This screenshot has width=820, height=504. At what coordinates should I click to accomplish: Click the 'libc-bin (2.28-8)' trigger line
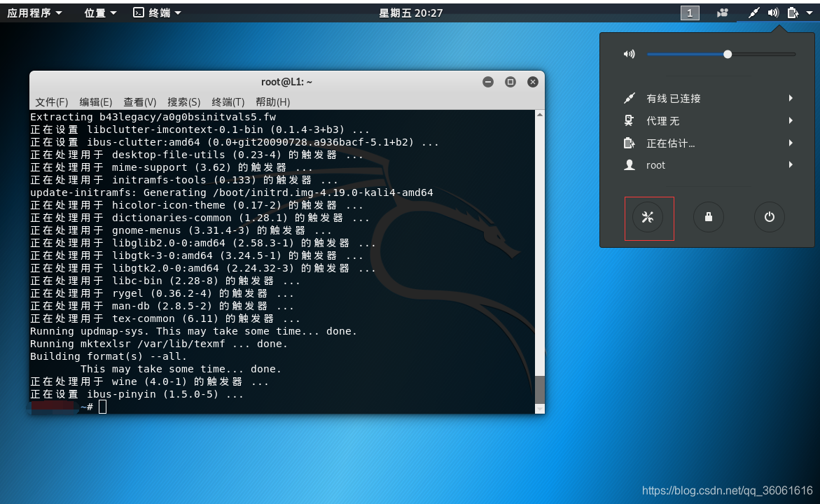(x=165, y=281)
